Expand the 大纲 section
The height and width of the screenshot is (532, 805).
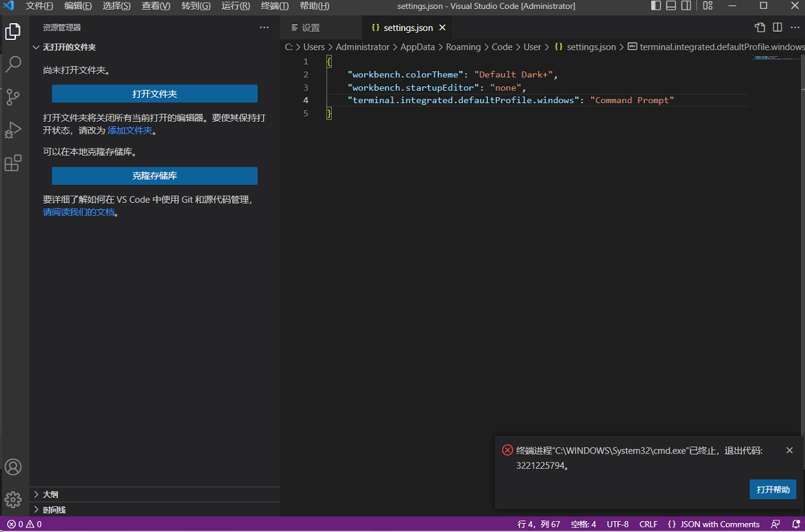tap(155, 495)
